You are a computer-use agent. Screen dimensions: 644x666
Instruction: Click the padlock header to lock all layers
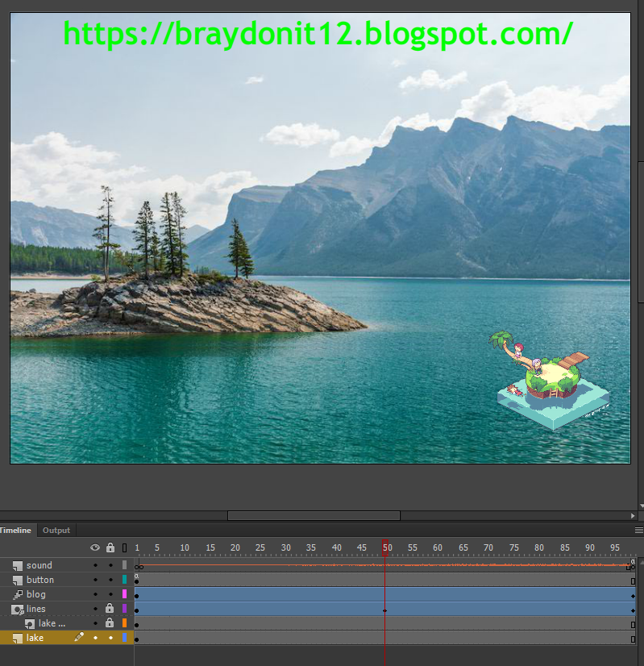(110, 547)
